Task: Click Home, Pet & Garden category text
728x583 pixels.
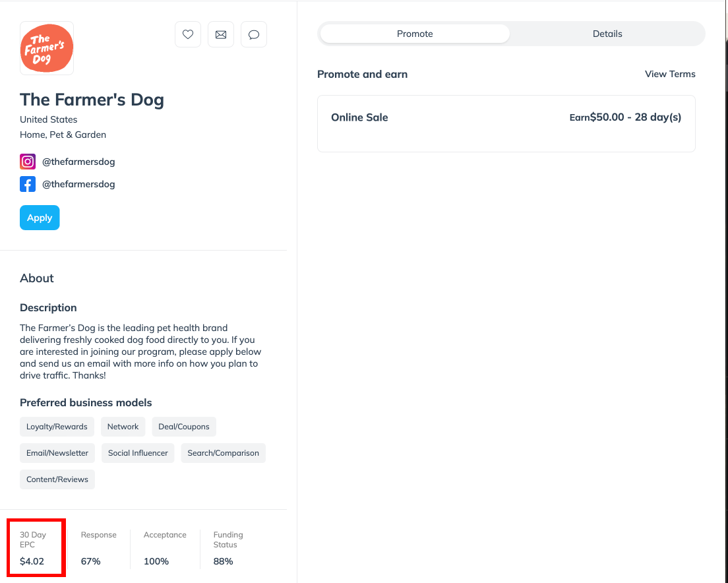Action: point(63,135)
